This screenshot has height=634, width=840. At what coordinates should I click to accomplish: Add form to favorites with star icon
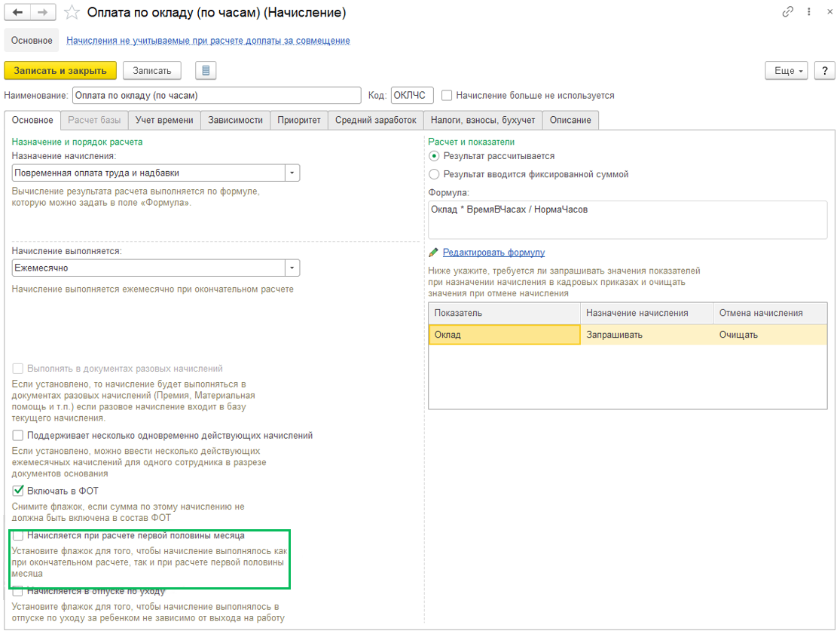[72, 12]
